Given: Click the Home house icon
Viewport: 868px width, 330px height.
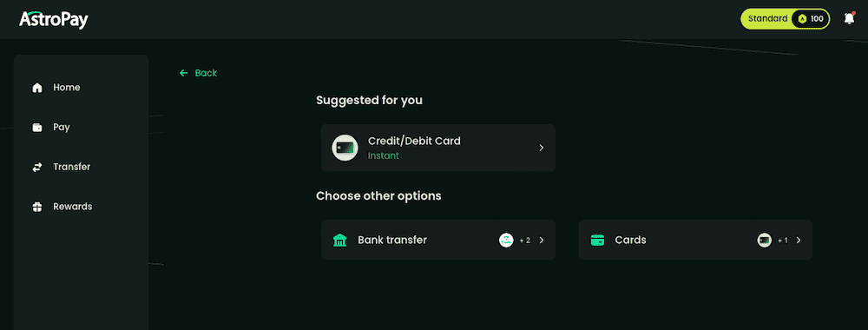Looking at the screenshot, I should point(37,88).
